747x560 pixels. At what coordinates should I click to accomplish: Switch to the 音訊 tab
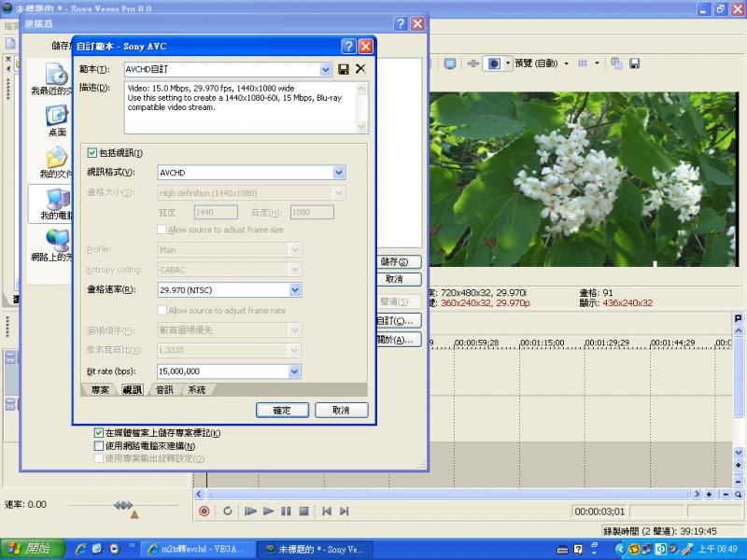(163, 390)
